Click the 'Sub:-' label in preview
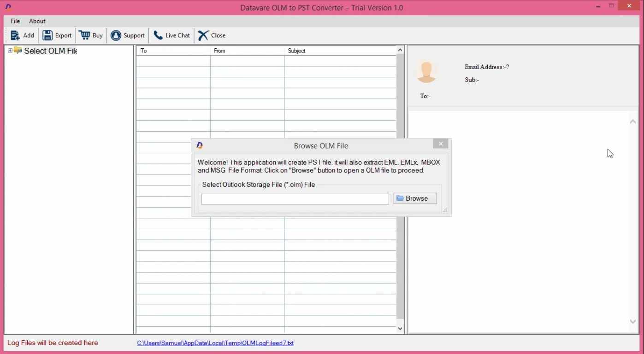The image size is (644, 354). 472,80
